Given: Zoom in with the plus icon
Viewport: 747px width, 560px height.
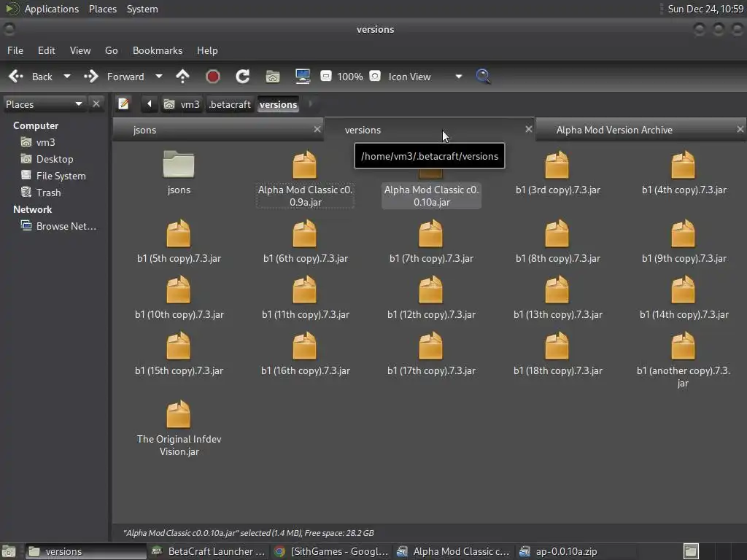Looking at the screenshot, I should (x=375, y=76).
